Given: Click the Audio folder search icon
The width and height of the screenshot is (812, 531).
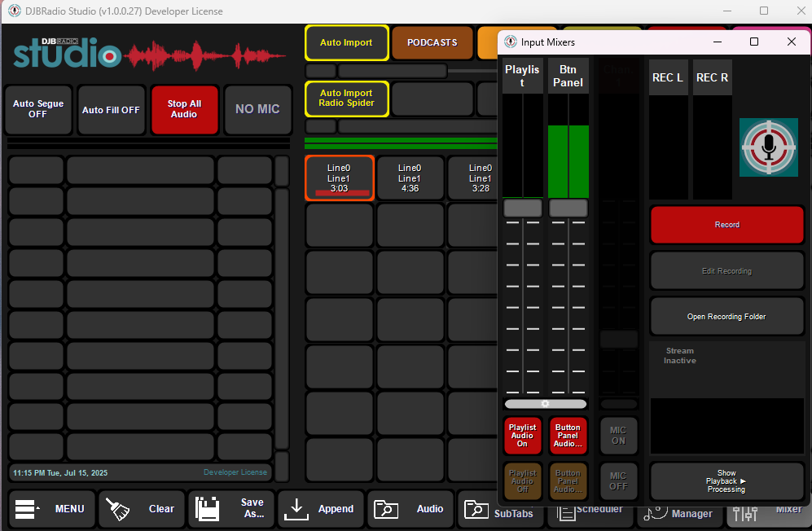Looking at the screenshot, I should click(x=386, y=509).
